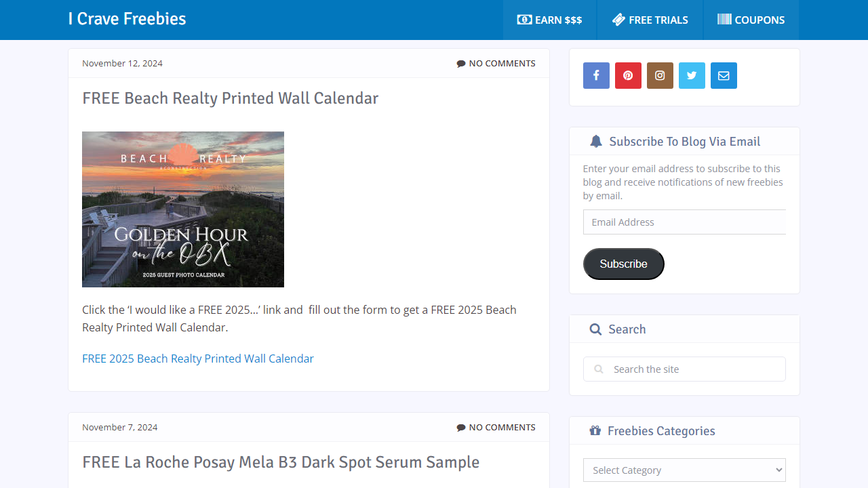Screen dimensions: 868x488
Task: Open the FREE TRIALS menu item
Action: pyautogui.click(x=650, y=20)
